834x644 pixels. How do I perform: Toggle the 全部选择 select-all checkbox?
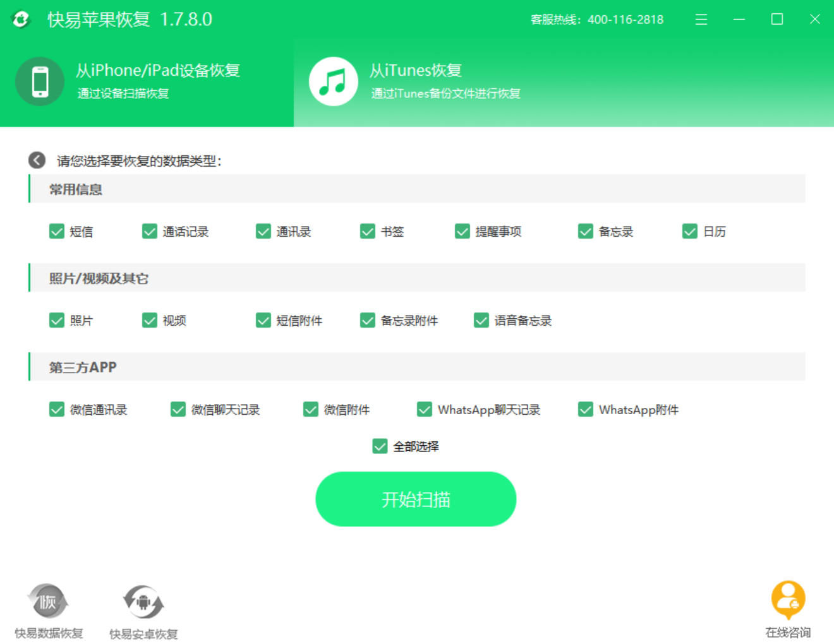(x=379, y=446)
